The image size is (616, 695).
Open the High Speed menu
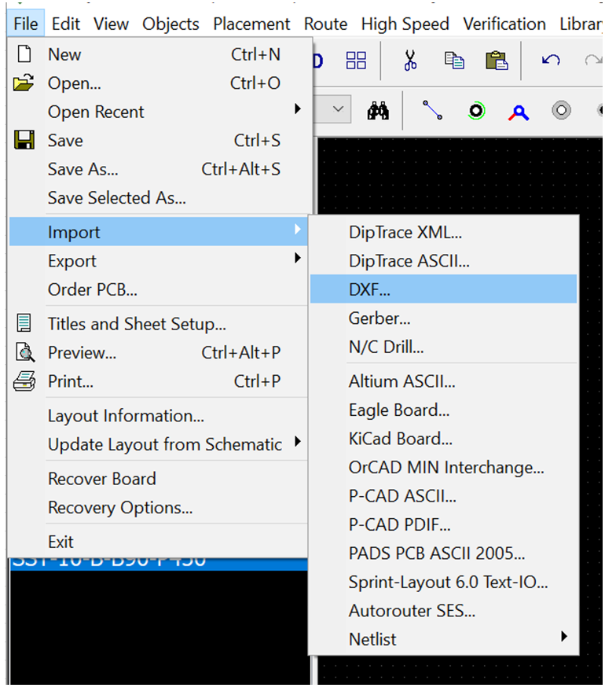405,24
